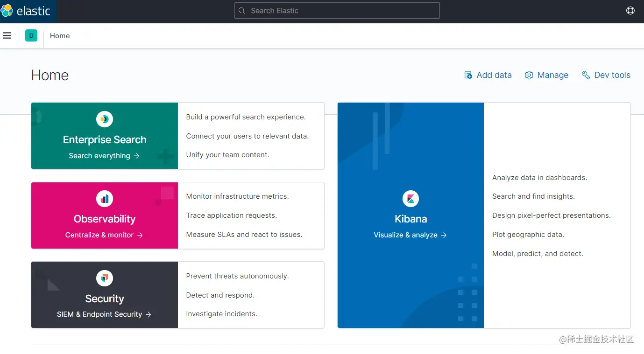This screenshot has width=644, height=354.
Task: Open the Manage link
Action: coord(547,75)
